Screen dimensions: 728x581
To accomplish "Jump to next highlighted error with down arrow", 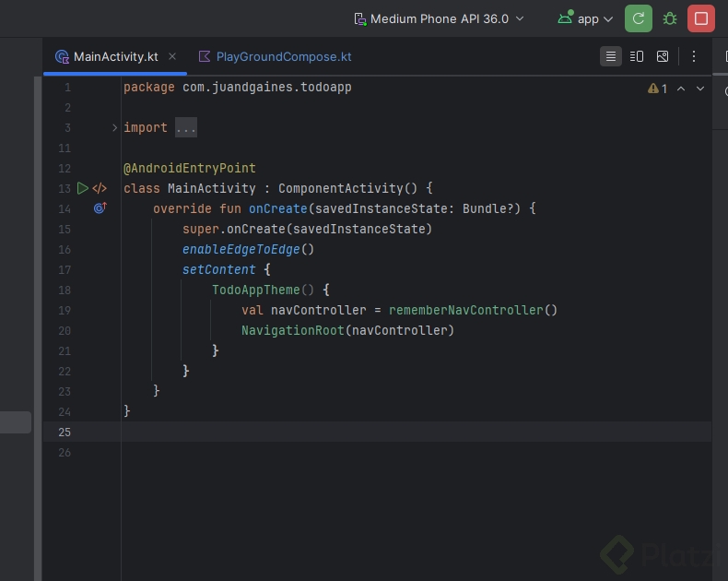I will coord(700,89).
